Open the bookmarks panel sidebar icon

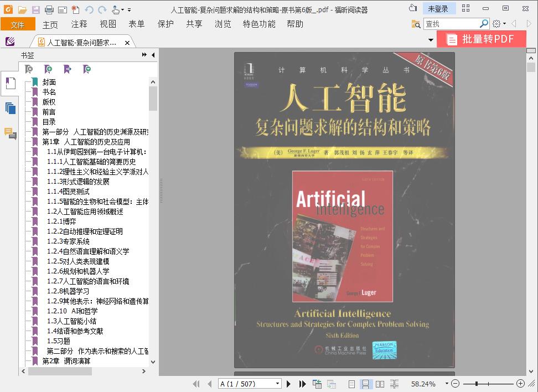click(11, 84)
